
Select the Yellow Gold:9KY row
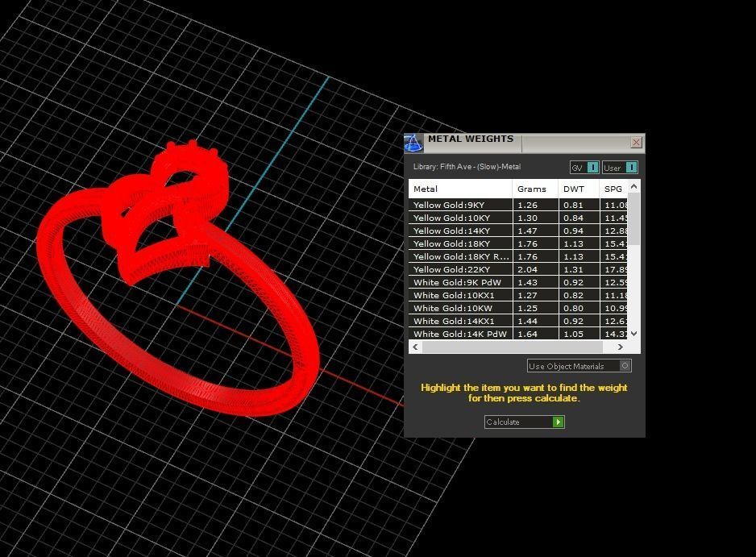click(x=517, y=205)
